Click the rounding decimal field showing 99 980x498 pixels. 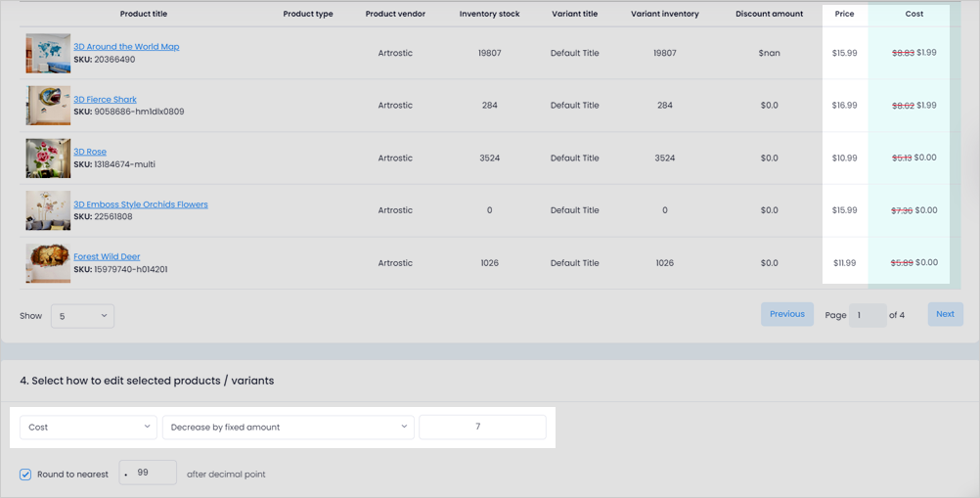click(148, 473)
